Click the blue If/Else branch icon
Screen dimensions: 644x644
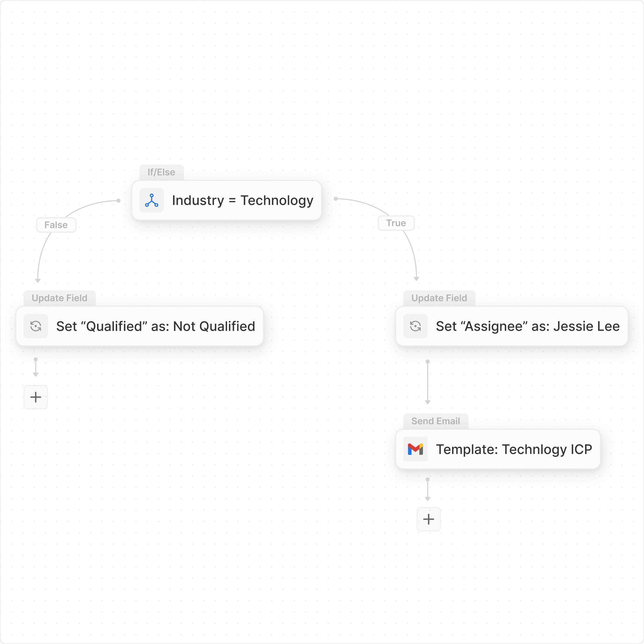coord(152,200)
